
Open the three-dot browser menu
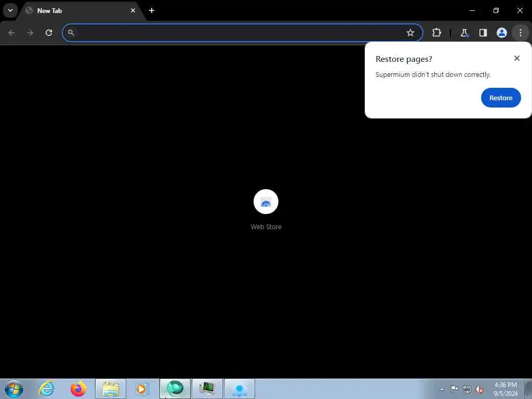click(521, 33)
